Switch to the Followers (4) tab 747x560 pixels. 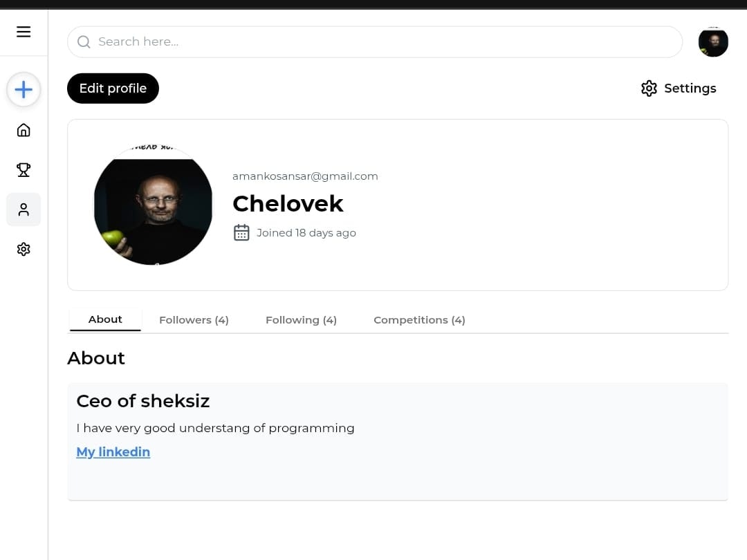point(194,320)
